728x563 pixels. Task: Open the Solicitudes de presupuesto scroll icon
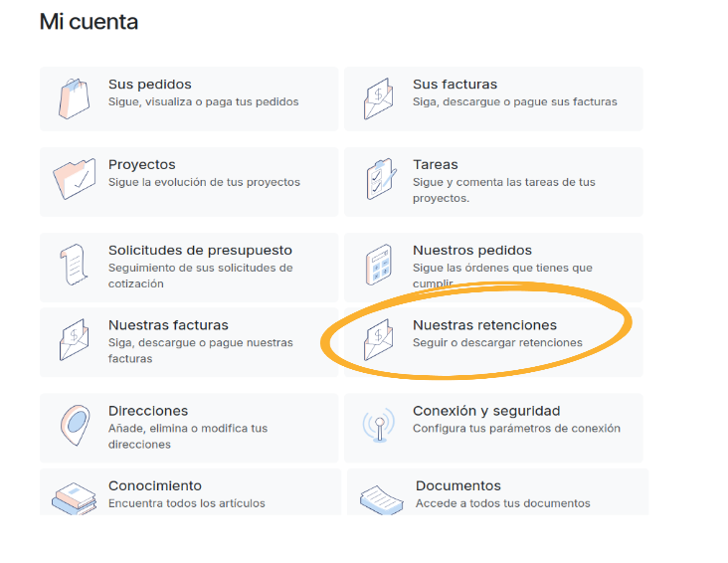pyautogui.click(x=74, y=265)
